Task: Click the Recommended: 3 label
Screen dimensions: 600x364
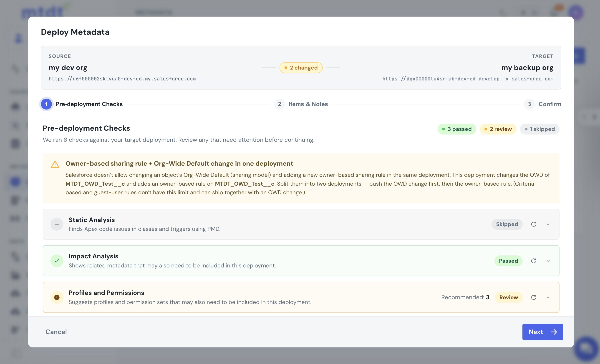Action: click(465, 297)
